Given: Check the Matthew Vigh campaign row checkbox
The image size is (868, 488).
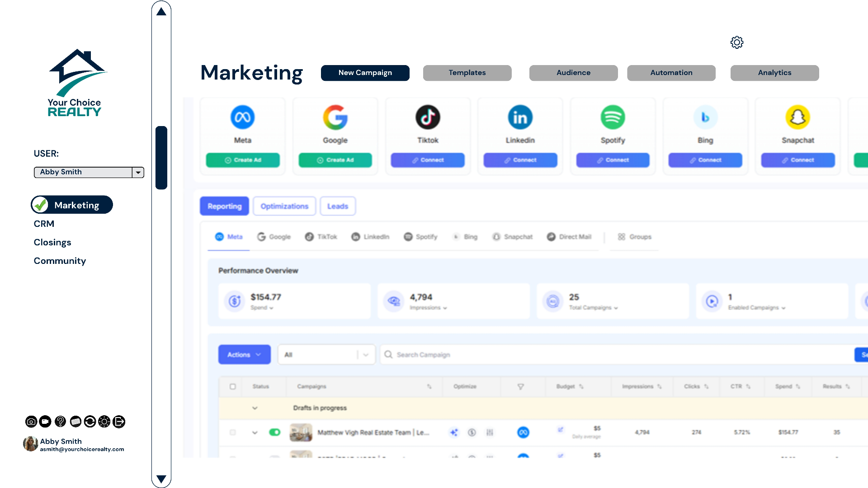Looking at the screenshot, I should [x=233, y=432].
